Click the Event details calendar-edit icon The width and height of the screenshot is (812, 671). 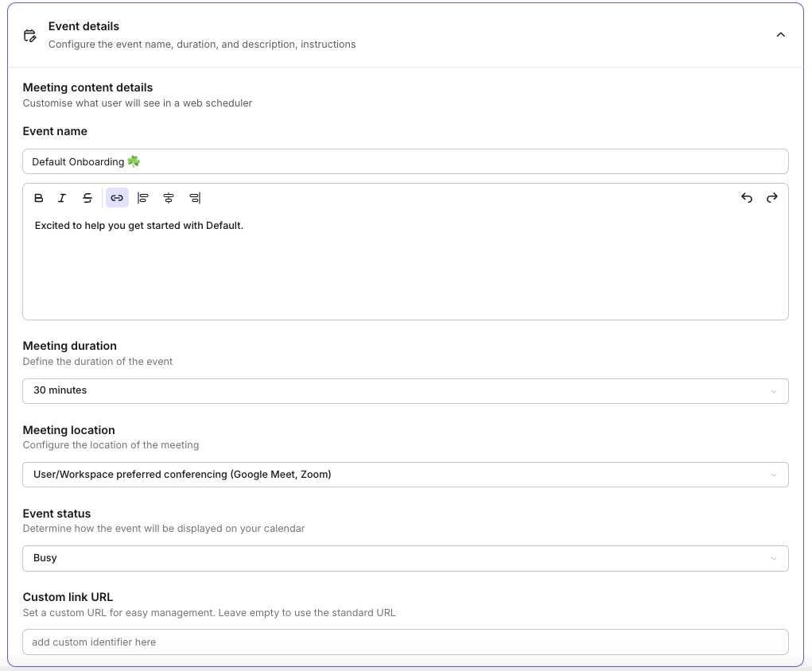pos(30,35)
